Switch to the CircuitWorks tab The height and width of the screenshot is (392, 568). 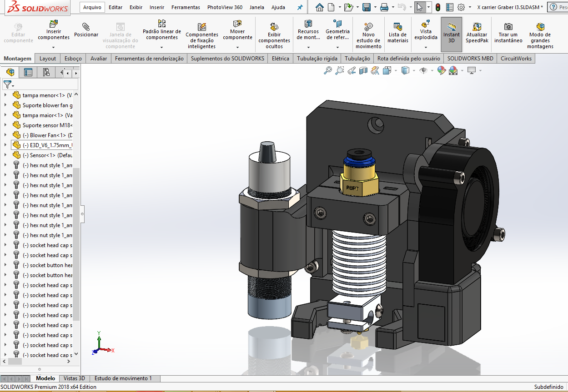tap(516, 59)
